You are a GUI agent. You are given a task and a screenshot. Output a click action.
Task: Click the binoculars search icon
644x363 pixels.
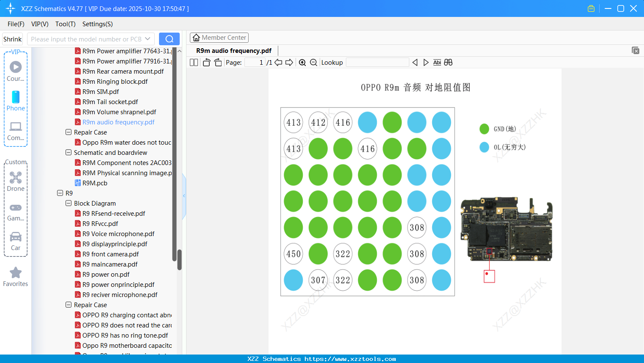(448, 63)
